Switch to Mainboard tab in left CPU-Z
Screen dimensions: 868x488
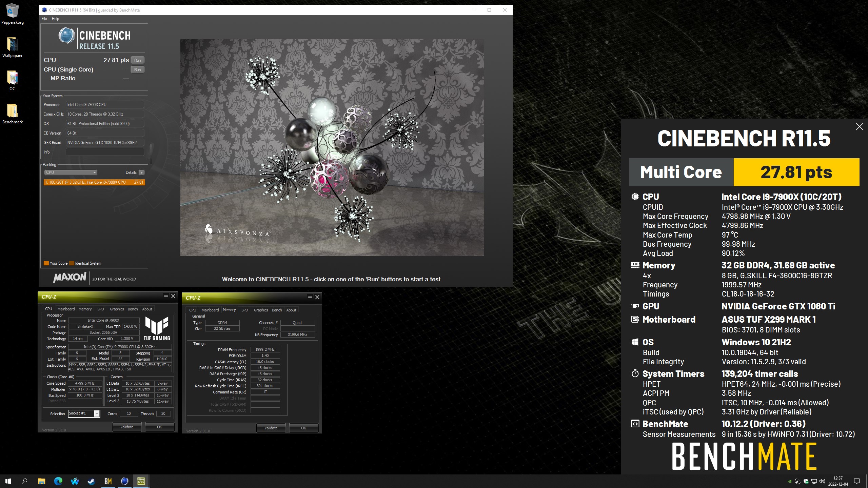[x=66, y=309]
